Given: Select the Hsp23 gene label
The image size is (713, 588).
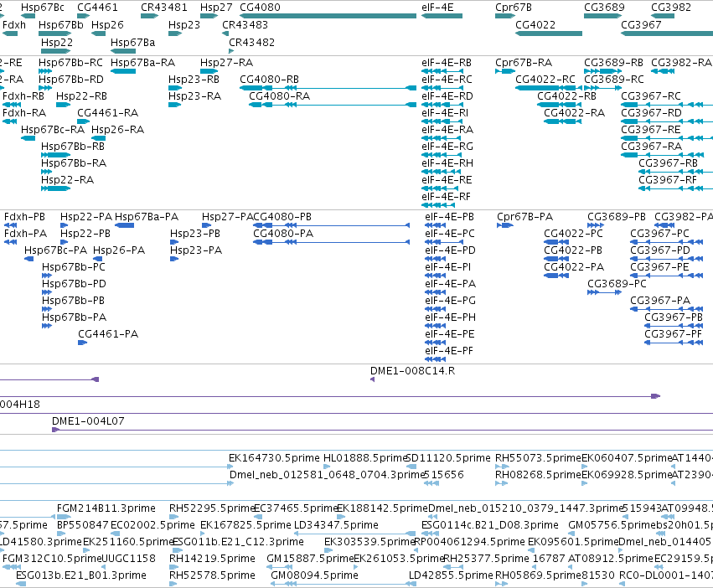Looking at the screenshot, I should point(184,24).
